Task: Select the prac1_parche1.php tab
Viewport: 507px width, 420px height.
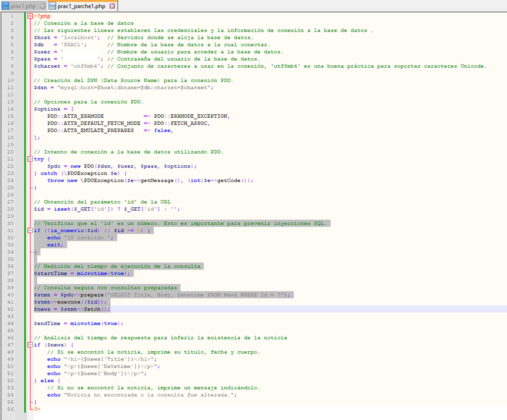Action: pos(81,6)
